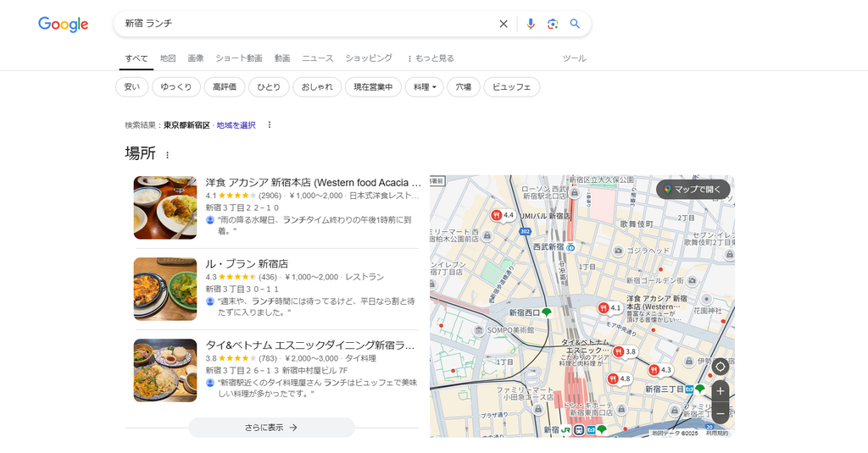
Task: Click the 歌舞伎町 label on the map
Action: tap(637, 224)
